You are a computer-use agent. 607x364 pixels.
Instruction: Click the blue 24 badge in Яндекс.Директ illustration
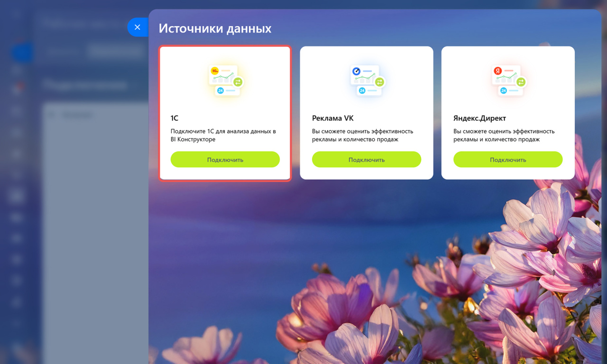(503, 91)
